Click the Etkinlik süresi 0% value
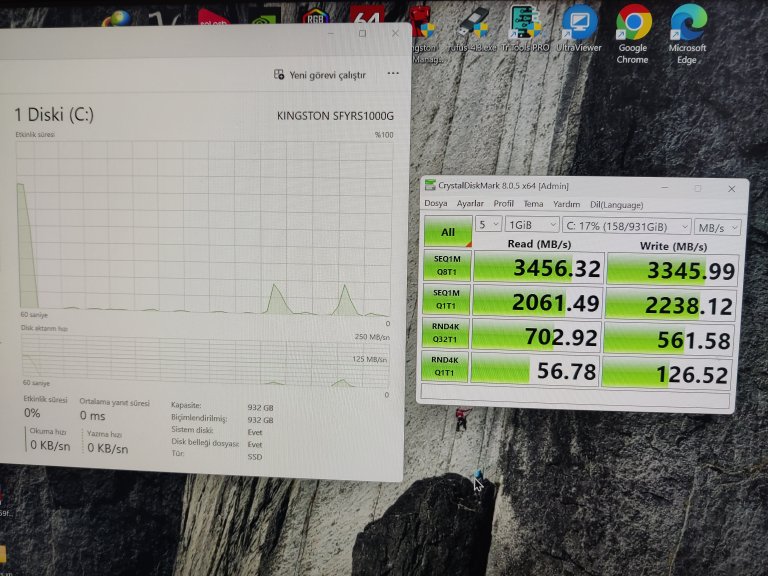The width and height of the screenshot is (768, 576). [32, 413]
